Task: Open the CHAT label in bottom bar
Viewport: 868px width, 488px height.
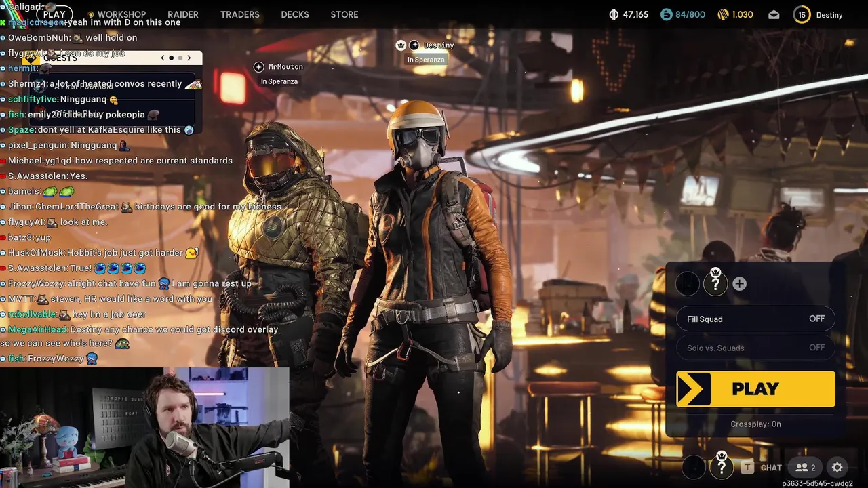Action: tap(771, 468)
